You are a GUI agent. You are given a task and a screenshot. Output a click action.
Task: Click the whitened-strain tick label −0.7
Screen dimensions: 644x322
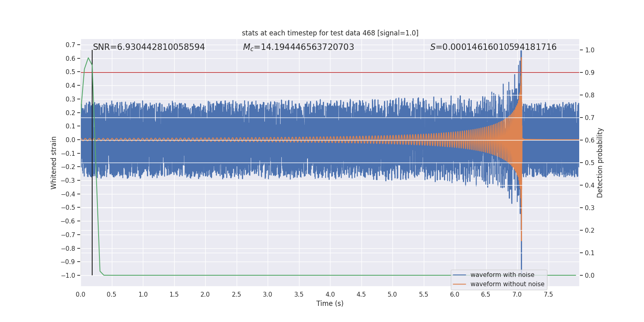tap(68, 235)
